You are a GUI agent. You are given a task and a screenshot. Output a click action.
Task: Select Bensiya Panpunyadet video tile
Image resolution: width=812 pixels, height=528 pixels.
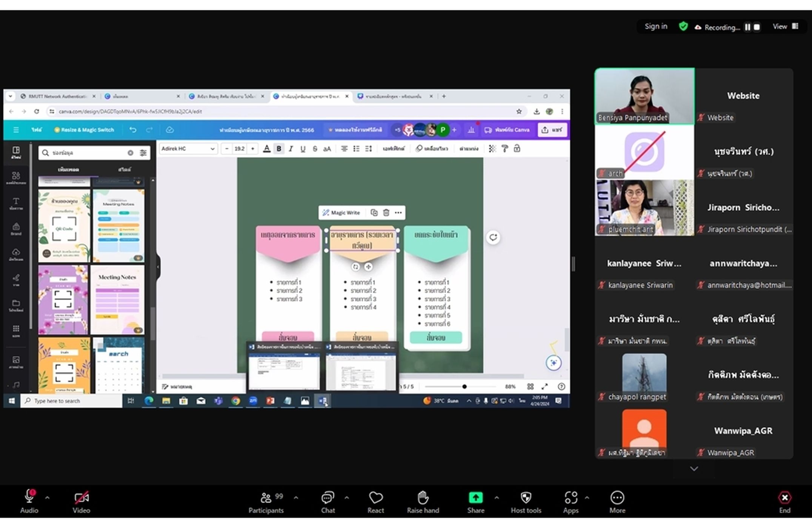[x=644, y=96]
